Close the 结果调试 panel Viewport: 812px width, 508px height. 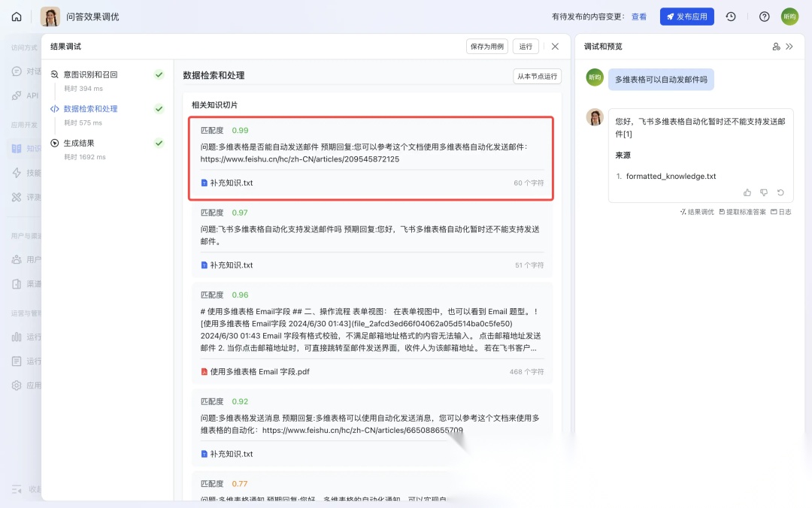[555, 46]
